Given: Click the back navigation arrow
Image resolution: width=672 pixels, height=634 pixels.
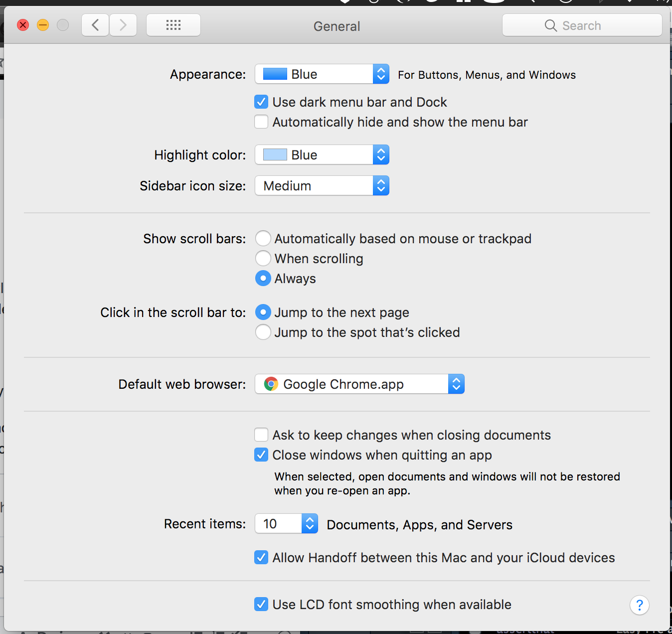Looking at the screenshot, I should [95, 24].
